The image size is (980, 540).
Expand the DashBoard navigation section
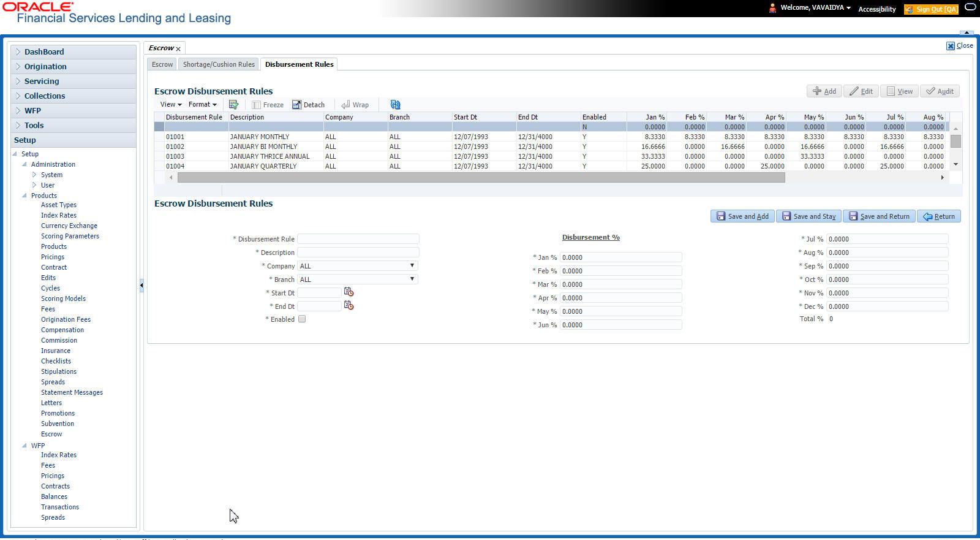pyautogui.click(x=73, y=52)
